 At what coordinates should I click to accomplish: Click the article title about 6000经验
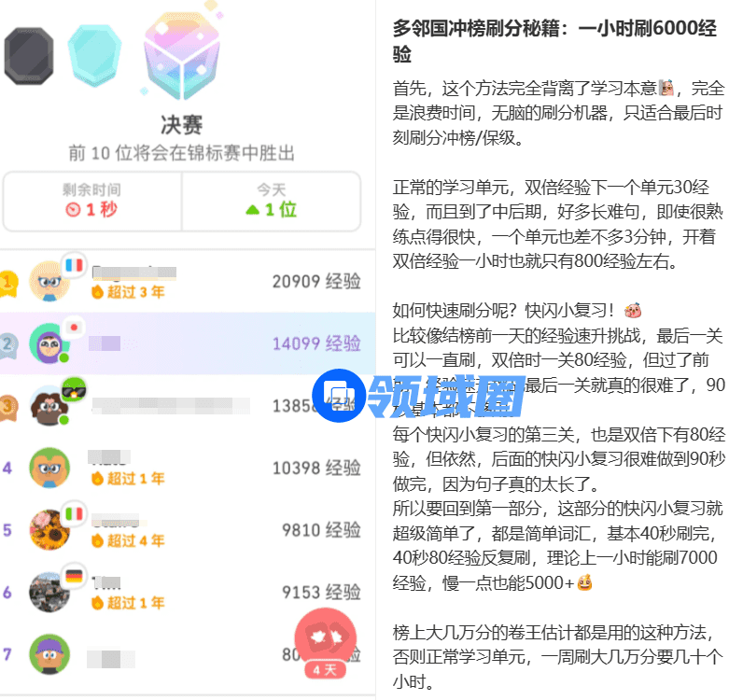(x=554, y=41)
